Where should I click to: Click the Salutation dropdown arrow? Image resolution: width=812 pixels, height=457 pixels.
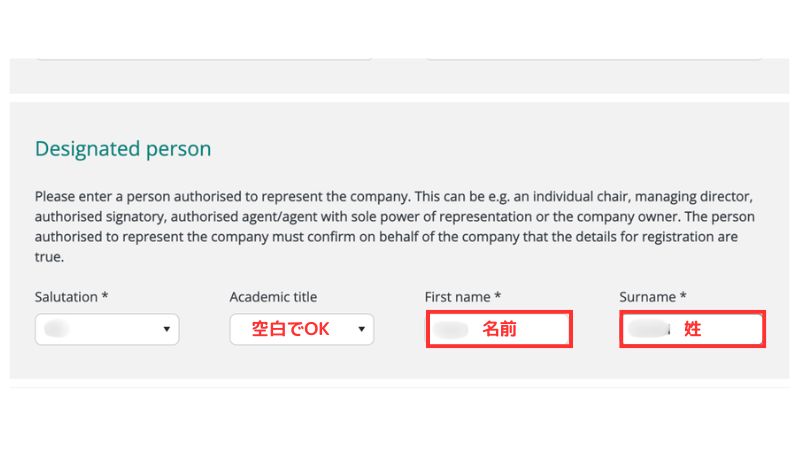pyautogui.click(x=166, y=330)
